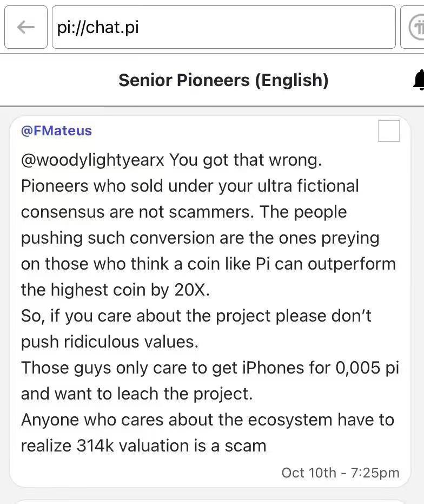The image size is (424, 504).
Task: Tap the line mentioning "coin like Pi"
Action: coord(208,264)
